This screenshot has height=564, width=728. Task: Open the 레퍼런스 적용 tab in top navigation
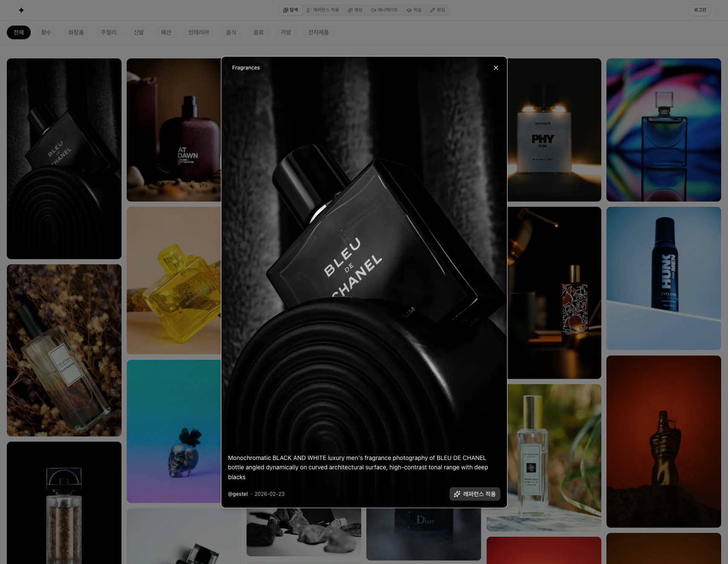[323, 10]
